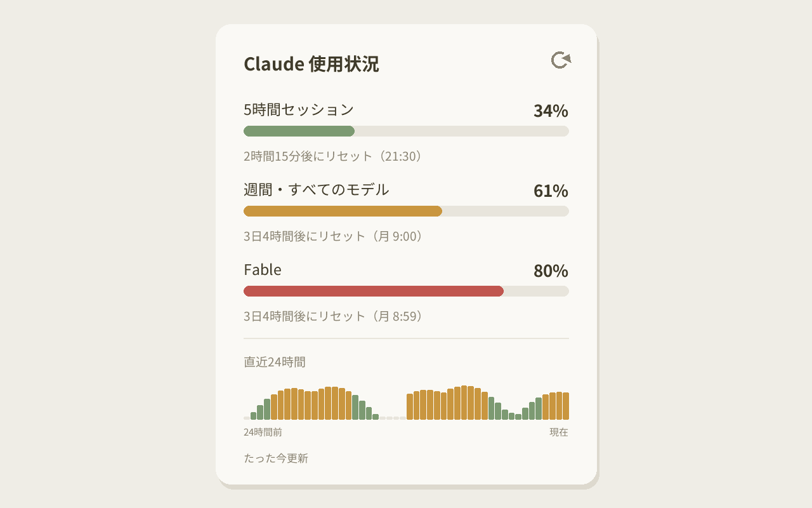812x508 pixels.
Task: Click the 週間・すべてのモデル label
Action: [317, 190]
